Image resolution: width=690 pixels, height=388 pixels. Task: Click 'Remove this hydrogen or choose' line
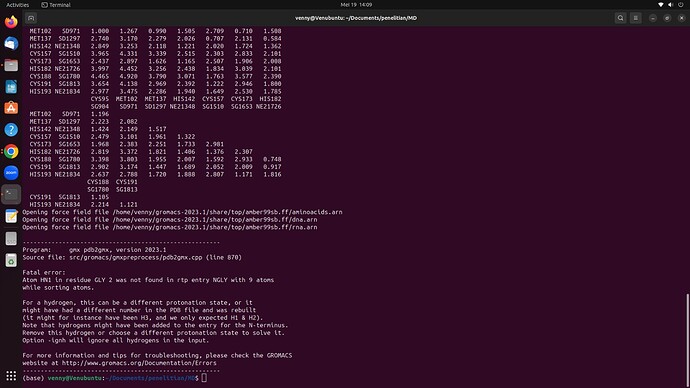point(154,333)
